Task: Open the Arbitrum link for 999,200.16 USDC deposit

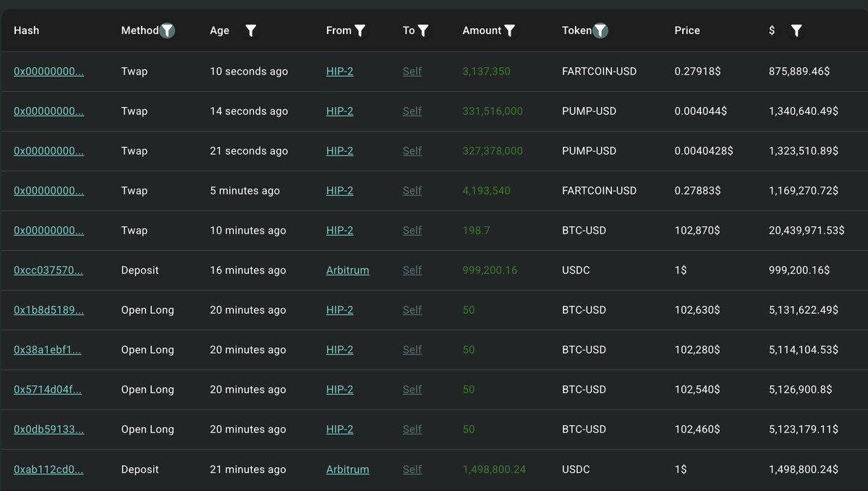Action: coord(347,270)
